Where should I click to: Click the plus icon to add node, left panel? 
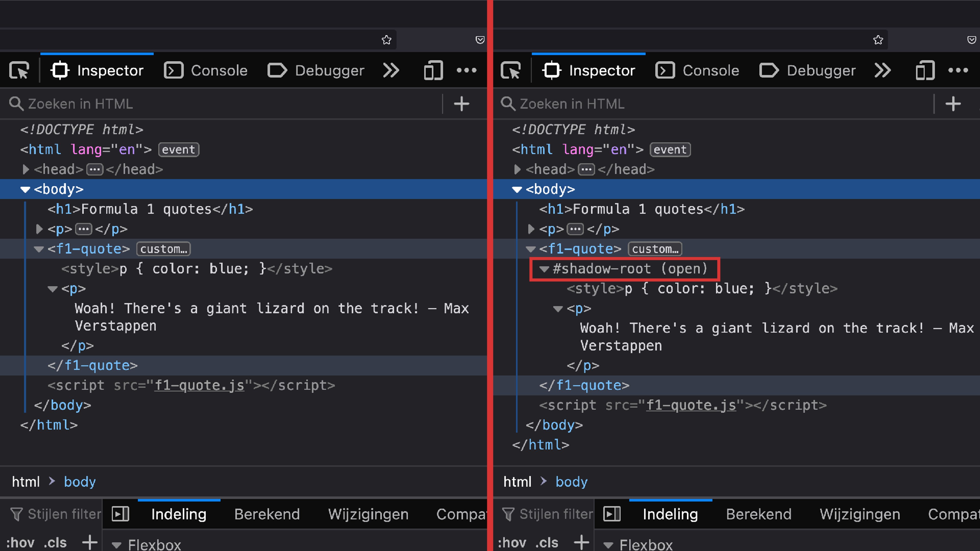coord(461,104)
